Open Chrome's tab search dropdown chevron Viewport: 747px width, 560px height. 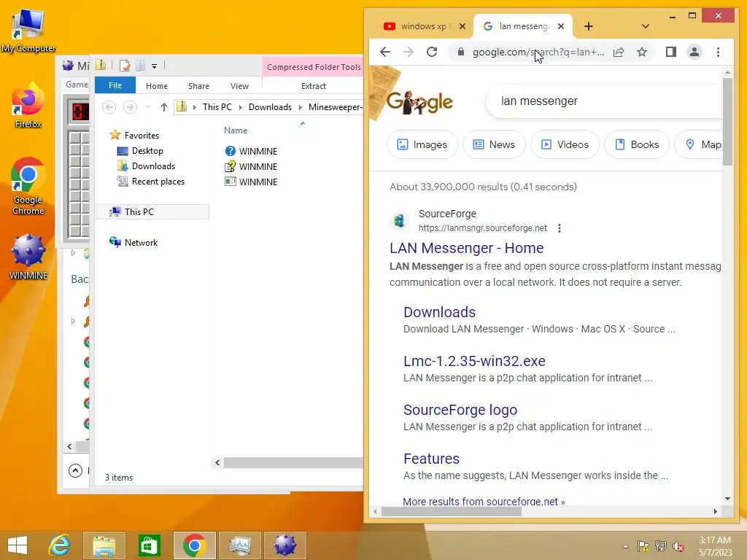click(646, 26)
